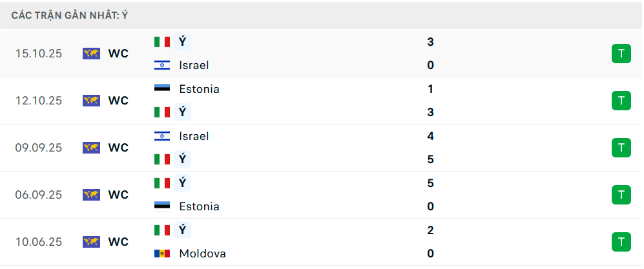The width and height of the screenshot is (644, 269).
Task: Click the Moldova flag icon
Action: [162, 254]
